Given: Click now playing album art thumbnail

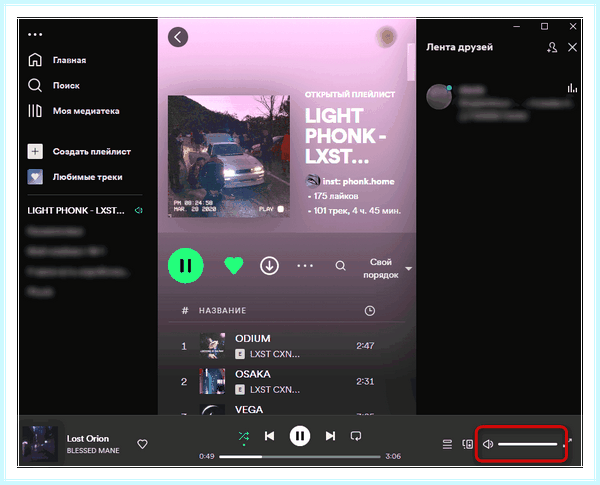Looking at the screenshot, I should (40, 444).
